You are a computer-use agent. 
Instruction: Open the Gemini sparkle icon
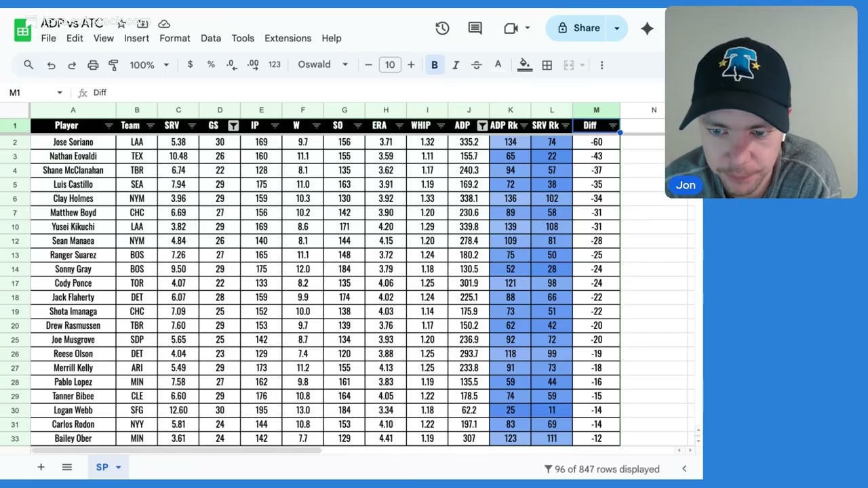(x=647, y=28)
